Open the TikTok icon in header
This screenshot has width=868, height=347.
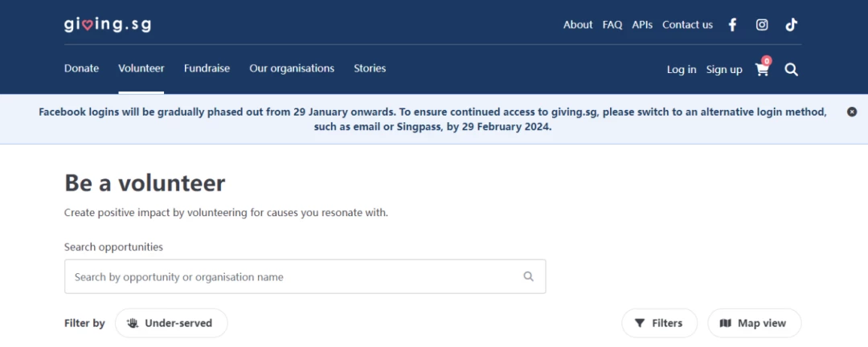(x=791, y=25)
